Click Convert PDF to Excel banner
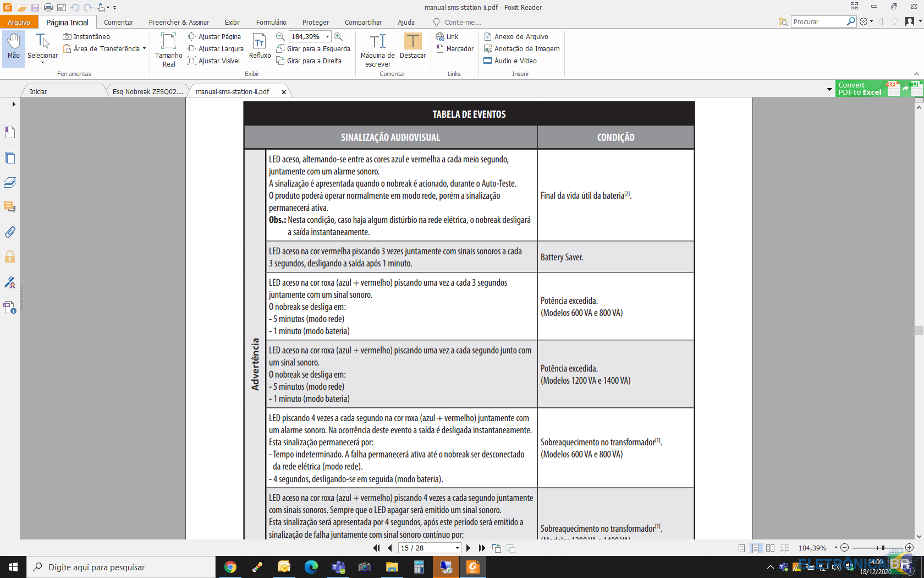924x578 pixels. tap(879, 89)
